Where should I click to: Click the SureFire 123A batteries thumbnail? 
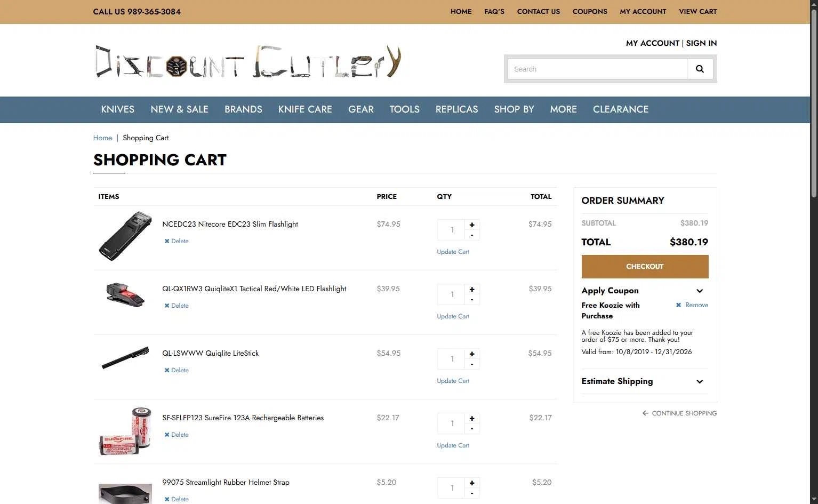125,431
